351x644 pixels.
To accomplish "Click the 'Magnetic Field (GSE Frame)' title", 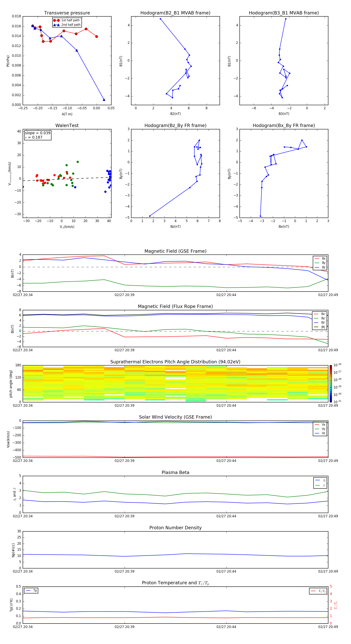I will 175,251.
